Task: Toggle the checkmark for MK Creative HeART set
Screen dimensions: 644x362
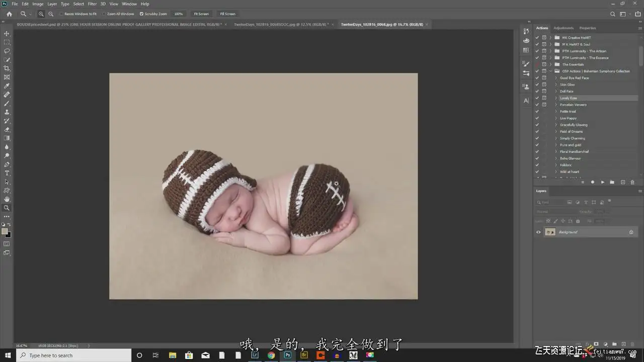Action: (x=537, y=38)
